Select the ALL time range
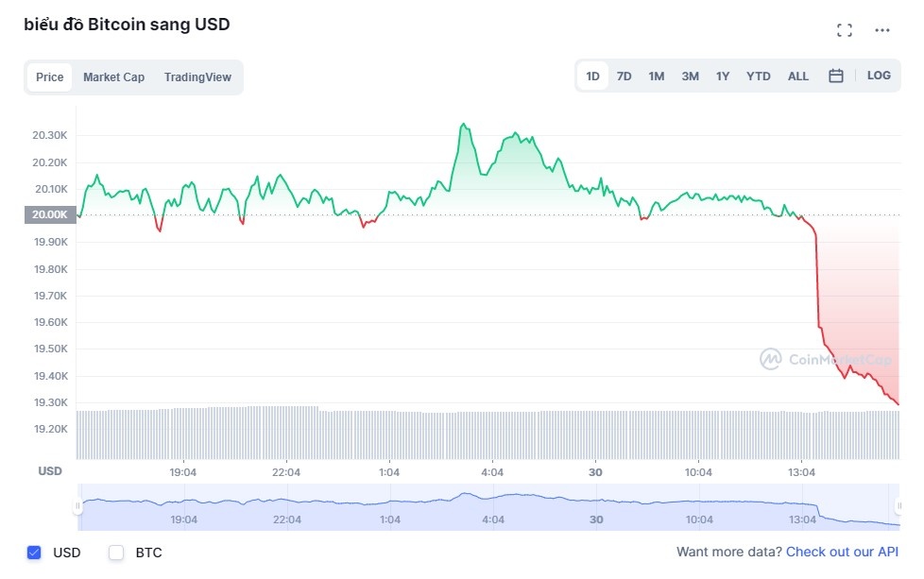Screen dimensions: 924x579 [x=797, y=76]
